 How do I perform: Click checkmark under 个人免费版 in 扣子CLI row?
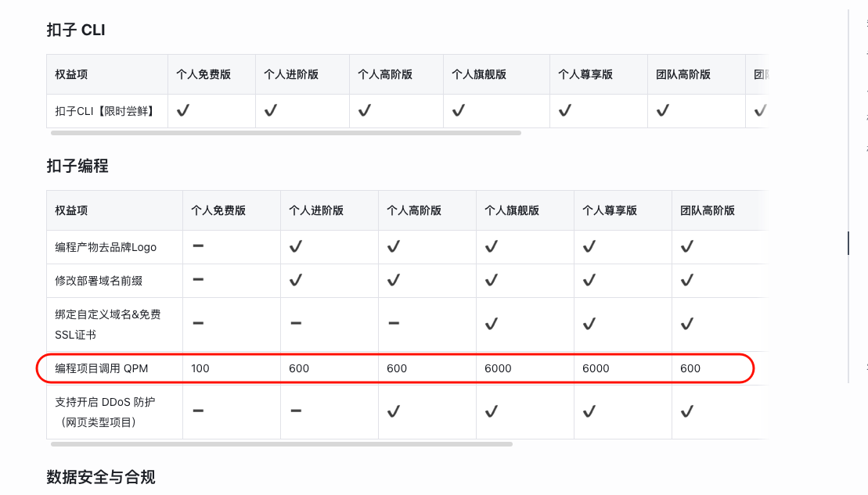(x=183, y=110)
